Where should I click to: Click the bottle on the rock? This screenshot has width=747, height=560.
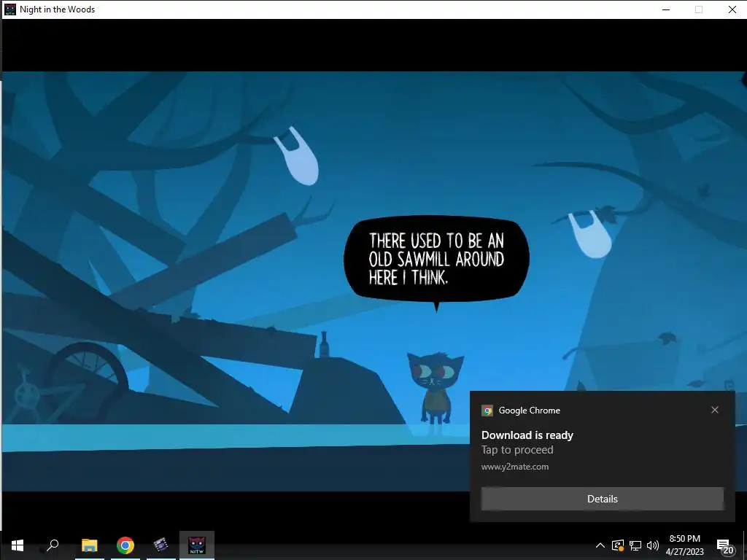[x=324, y=344]
